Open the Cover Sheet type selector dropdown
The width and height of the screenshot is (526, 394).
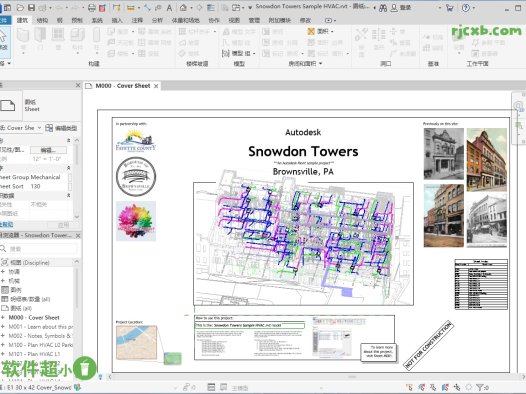pyautogui.click(x=39, y=128)
